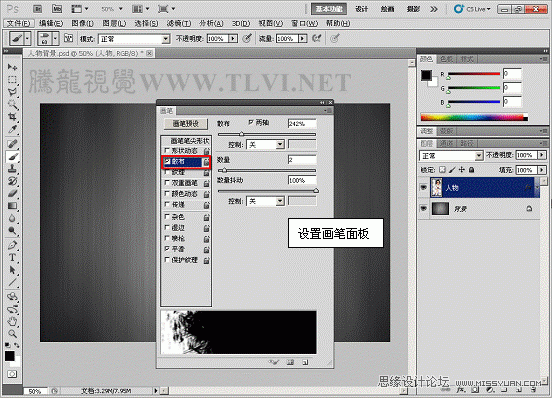Open the 编辑(E) menu
The image size is (552, 398).
(x=51, y=23)
